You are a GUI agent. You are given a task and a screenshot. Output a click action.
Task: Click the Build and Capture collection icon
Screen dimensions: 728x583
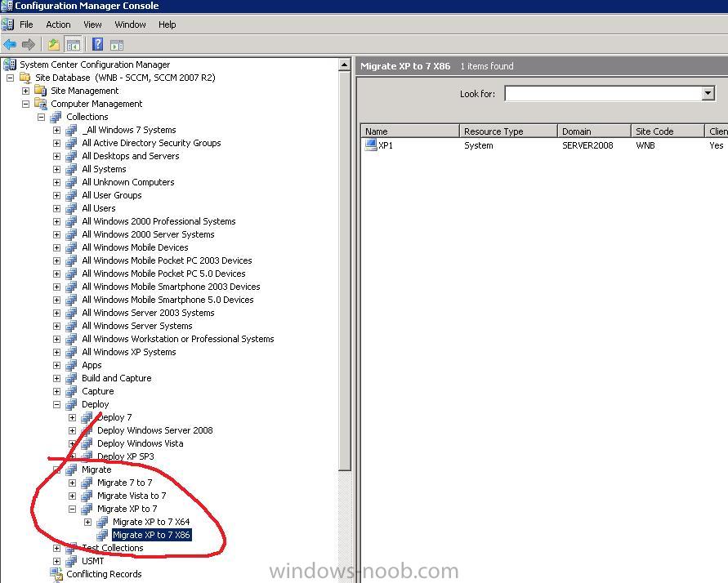click(71, 378)
